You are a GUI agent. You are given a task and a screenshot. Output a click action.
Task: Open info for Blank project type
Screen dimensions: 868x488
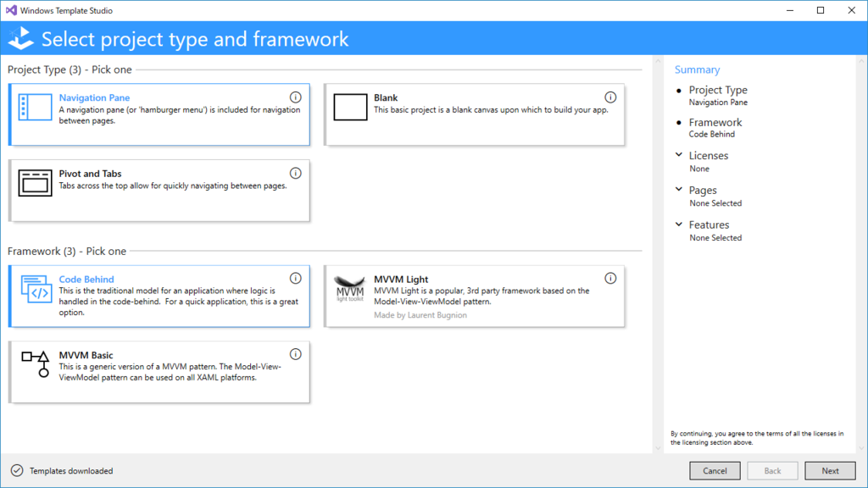click(x=610, y=97)
